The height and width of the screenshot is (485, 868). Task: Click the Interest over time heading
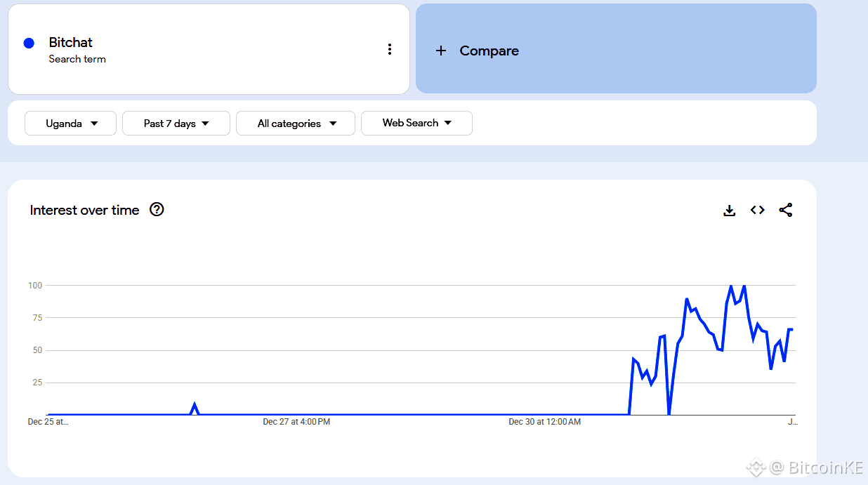click(x=85, y=210)
